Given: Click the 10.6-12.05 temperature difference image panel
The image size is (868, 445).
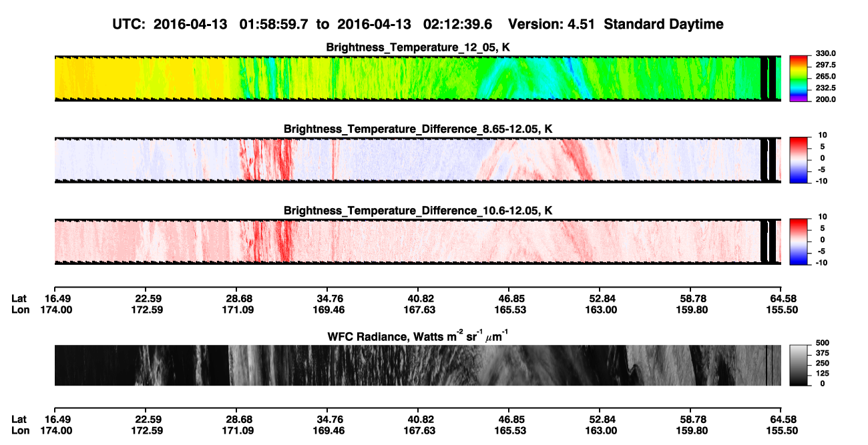Looking at the screenshot, I should (x=417, y=242).
